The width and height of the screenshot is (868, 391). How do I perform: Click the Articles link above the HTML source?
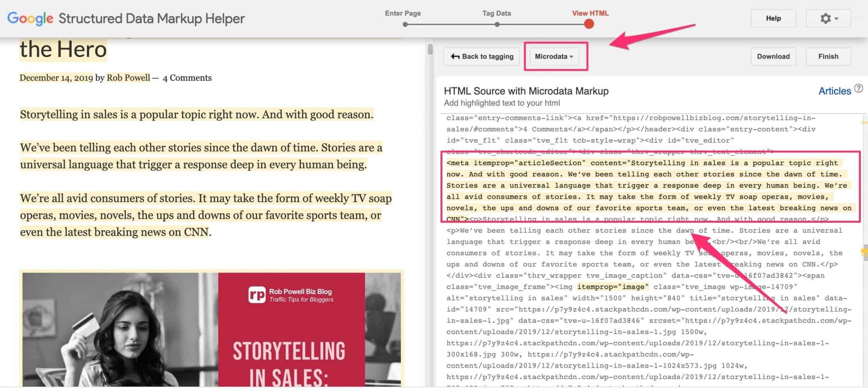click(x=834, y=91)
